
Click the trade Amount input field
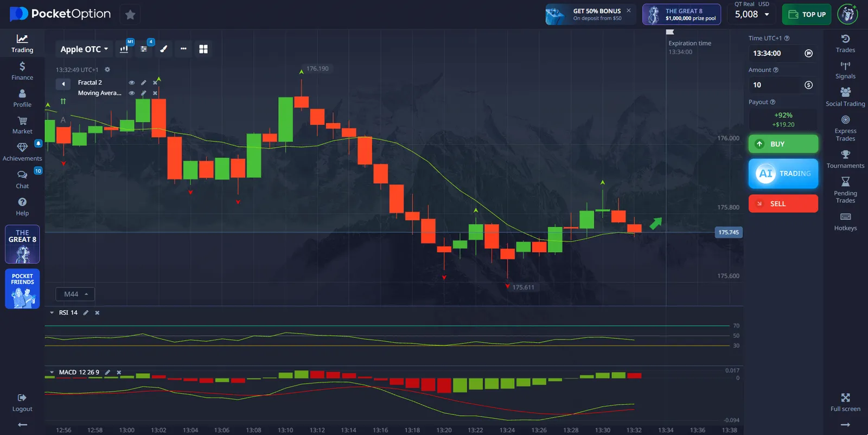click(776, 85)
